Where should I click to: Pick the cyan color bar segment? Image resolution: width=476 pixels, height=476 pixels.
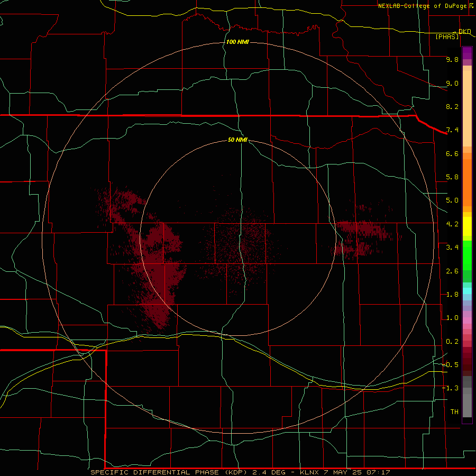467,291
